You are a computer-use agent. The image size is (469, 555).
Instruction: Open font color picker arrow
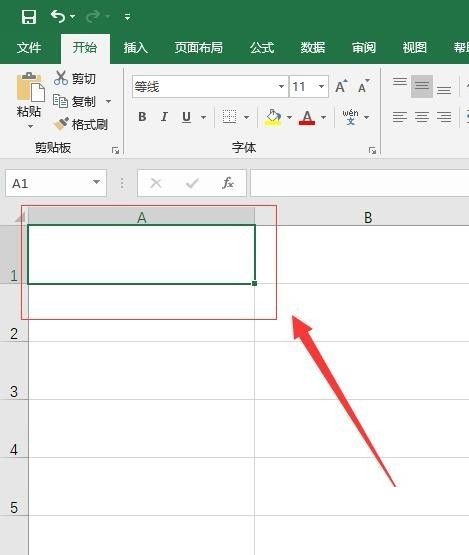tap(323, 117)
